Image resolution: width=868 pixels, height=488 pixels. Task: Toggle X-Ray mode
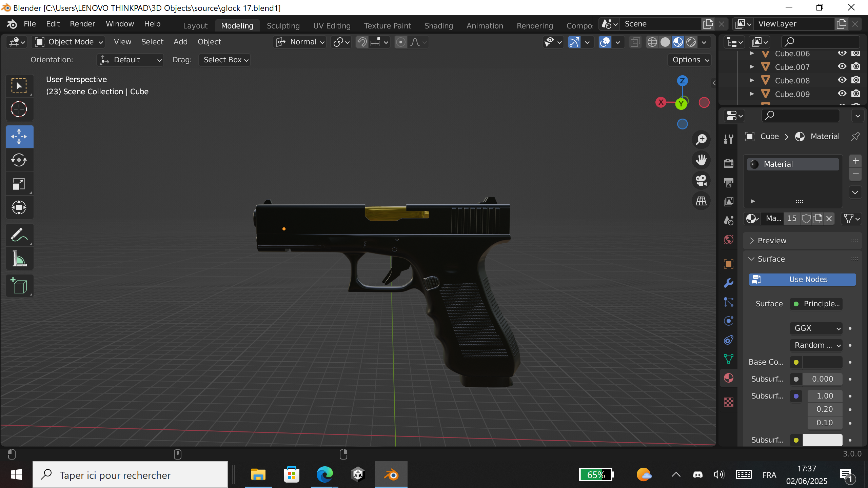pyautogui.click(x=635, y=42)
